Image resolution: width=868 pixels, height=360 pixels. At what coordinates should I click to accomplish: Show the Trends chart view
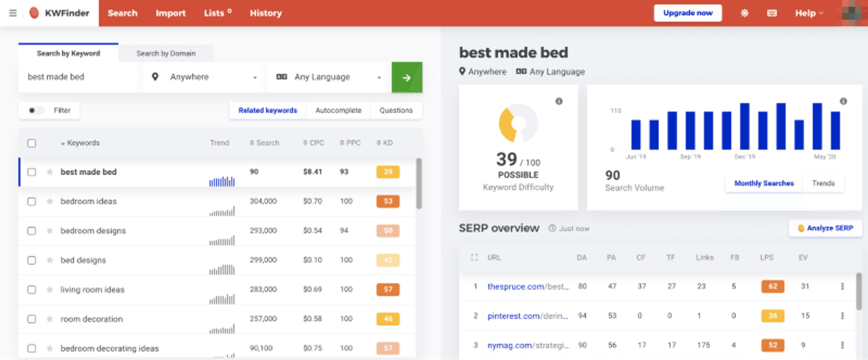coord(823,183)
